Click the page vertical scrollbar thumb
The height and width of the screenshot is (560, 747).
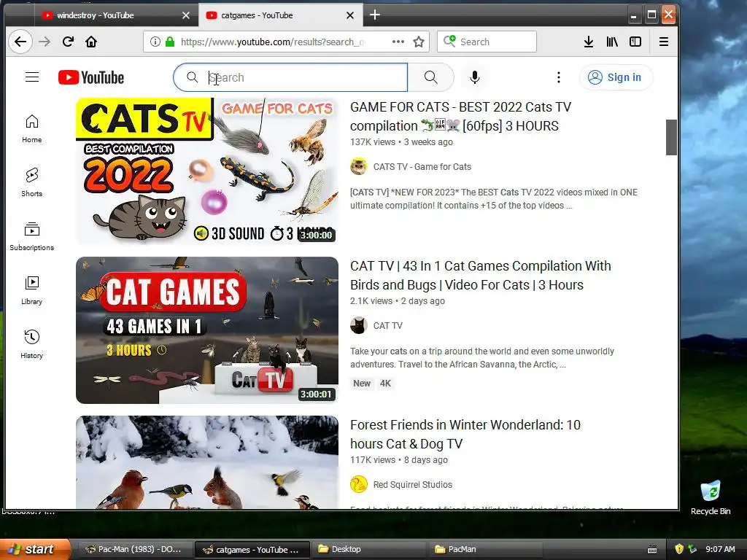pyautogui.click(x=671, y=137)
